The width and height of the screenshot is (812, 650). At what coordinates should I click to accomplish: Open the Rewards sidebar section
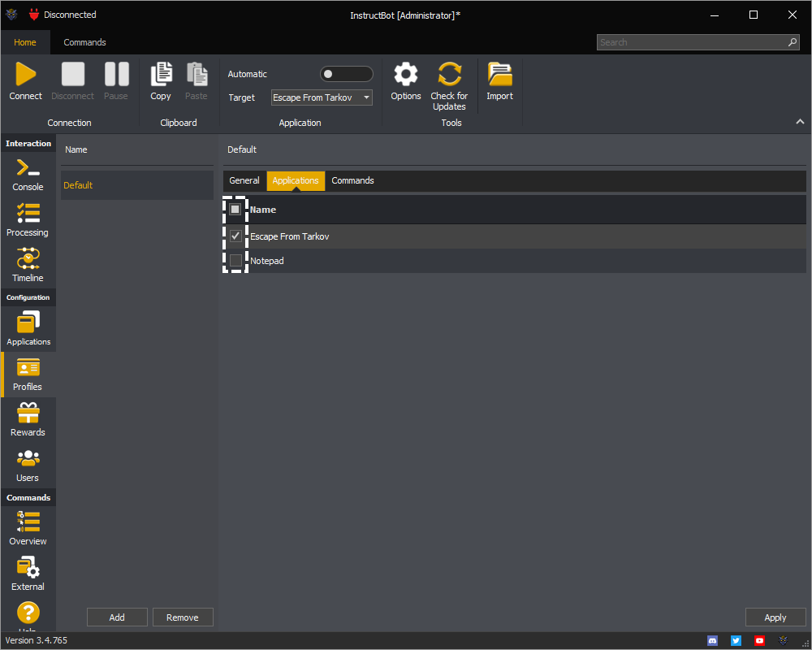[x=28, y=419]
